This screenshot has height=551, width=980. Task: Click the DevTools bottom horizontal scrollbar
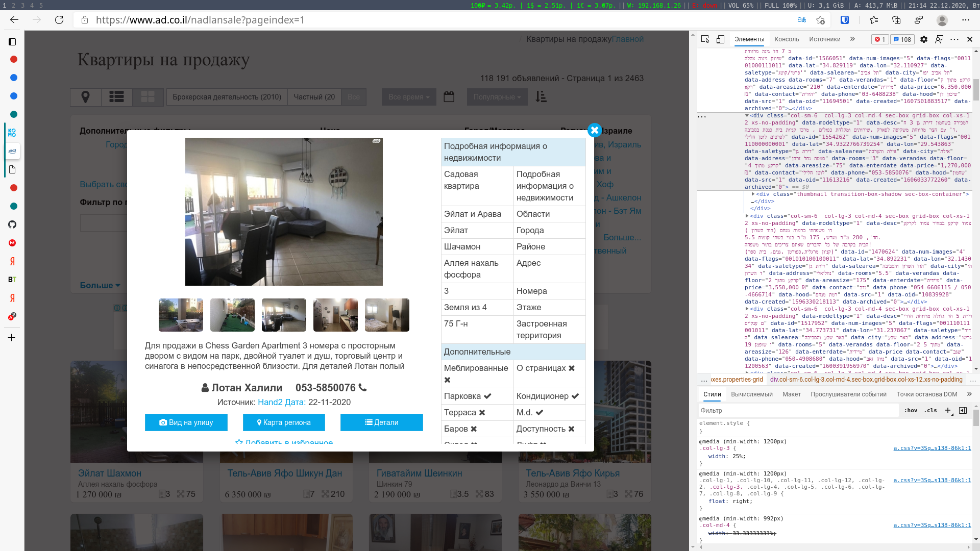coord(835,547)
